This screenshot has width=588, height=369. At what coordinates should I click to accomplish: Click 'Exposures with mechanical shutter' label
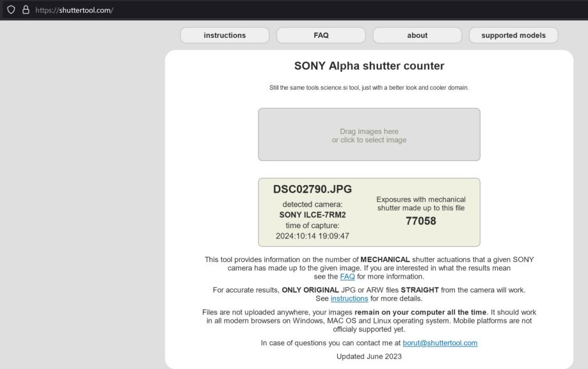(x=421, y=204)
